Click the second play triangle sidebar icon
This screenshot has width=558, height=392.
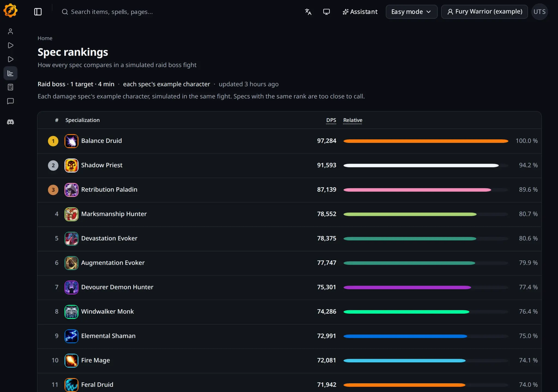10,59
